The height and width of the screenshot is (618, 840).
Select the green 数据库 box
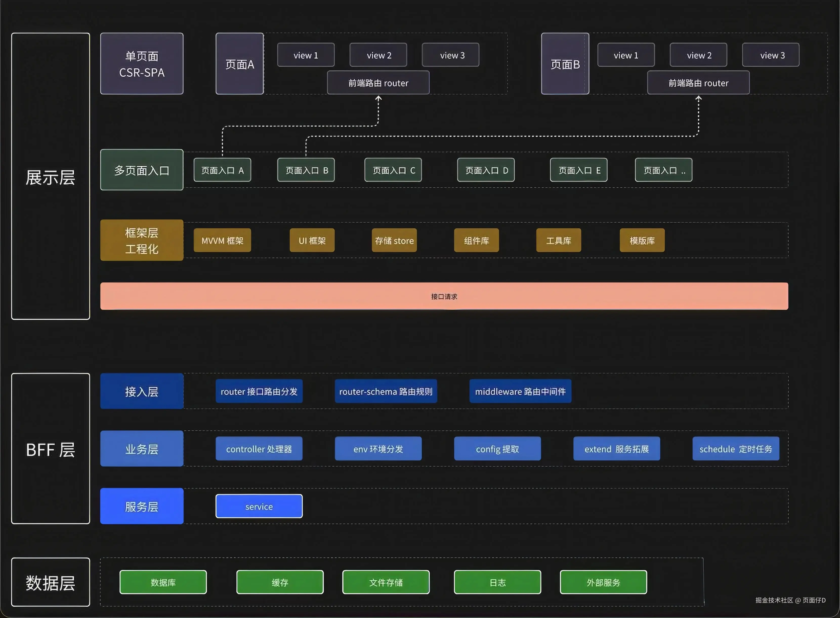[x=163, y=582]
